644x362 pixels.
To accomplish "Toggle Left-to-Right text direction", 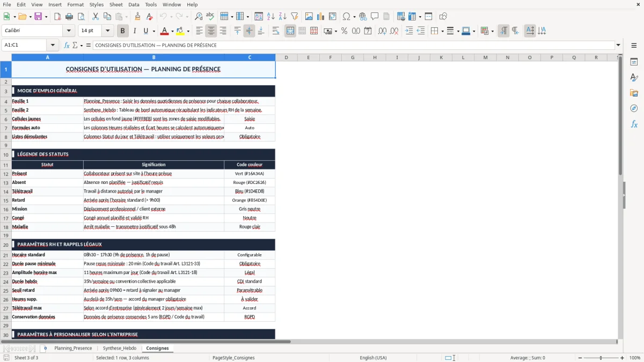I will [x=503, y=31].
